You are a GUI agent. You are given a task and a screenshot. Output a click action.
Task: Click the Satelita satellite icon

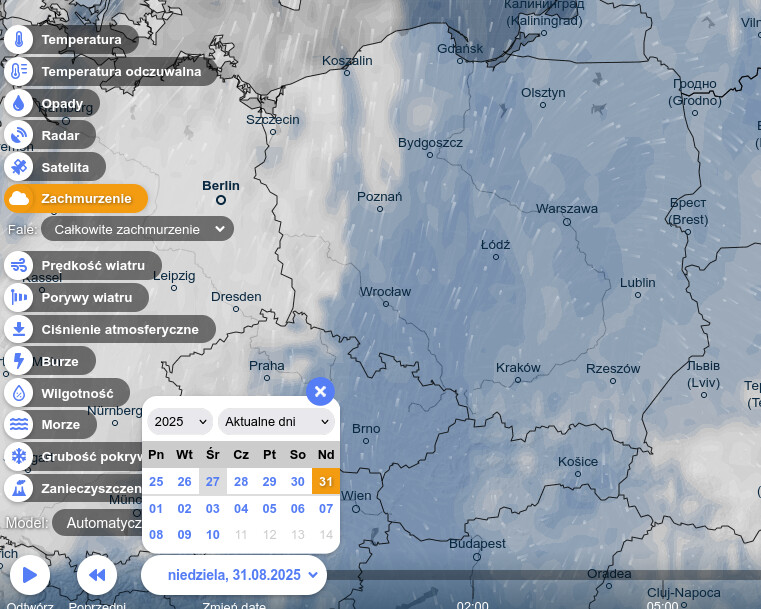19,167
